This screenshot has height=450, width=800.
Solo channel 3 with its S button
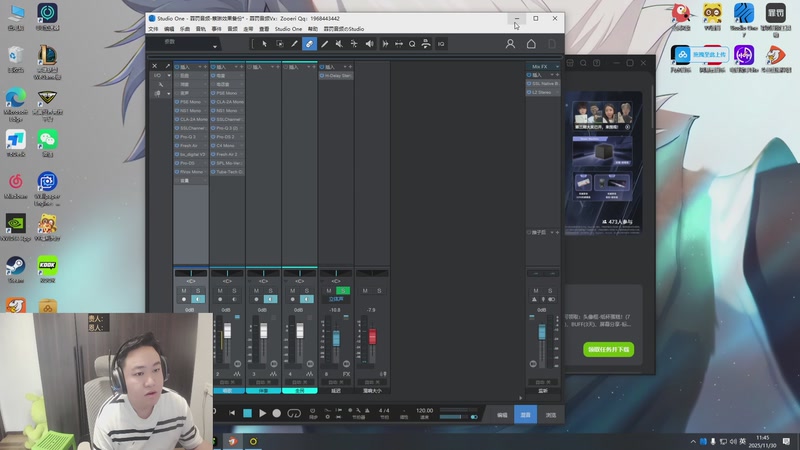coord(270,291)
